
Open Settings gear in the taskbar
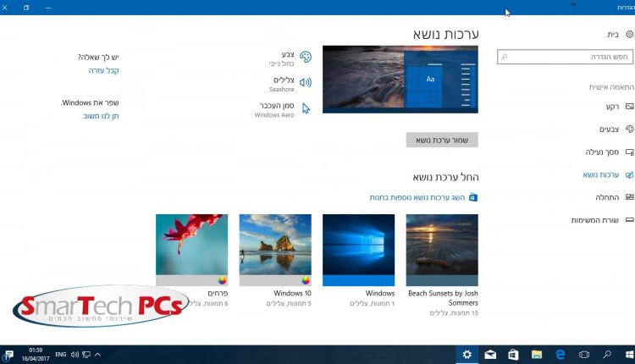click(x=467, y=355)
